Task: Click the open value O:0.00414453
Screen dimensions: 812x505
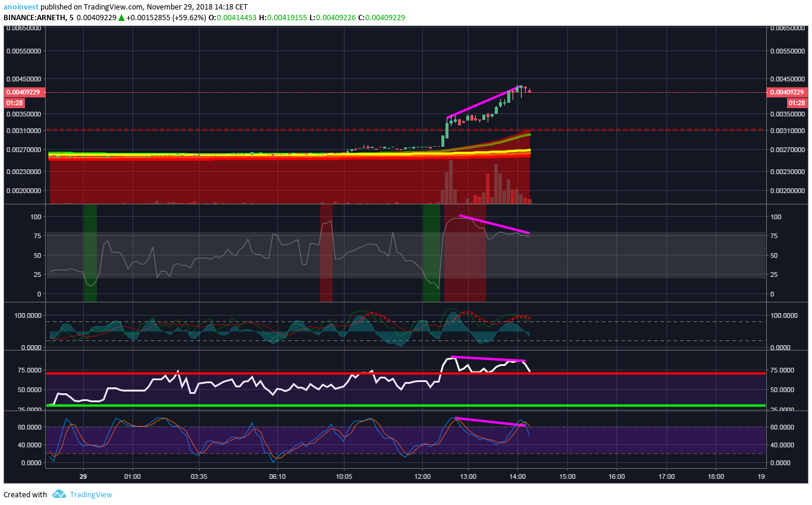Action: 232,17
